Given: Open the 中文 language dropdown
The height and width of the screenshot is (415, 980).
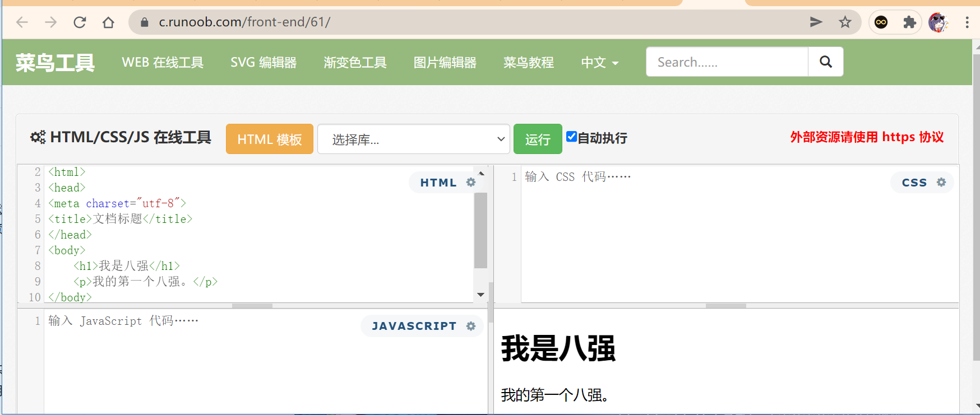Looking at the screenshot, I should [x=600, y=63].
